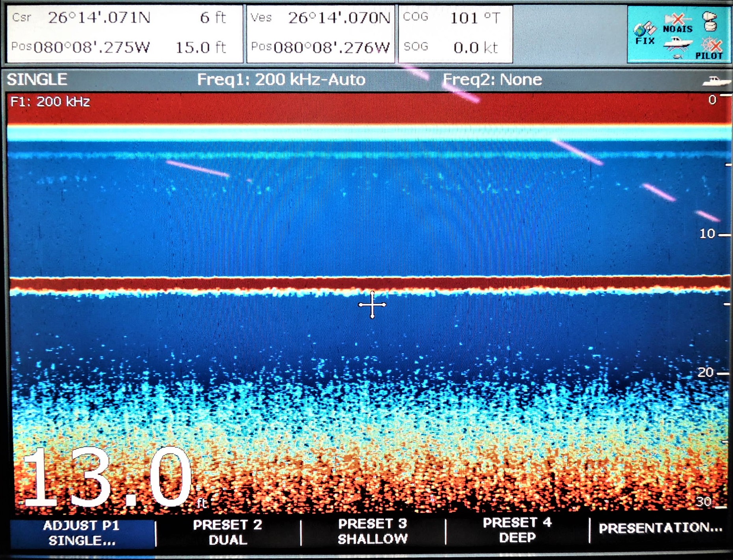Click the Freq1: 200 kHz-Auto label
Image resolution: width=733 pixels, height=560 pixels.
(x=281, y=80)
